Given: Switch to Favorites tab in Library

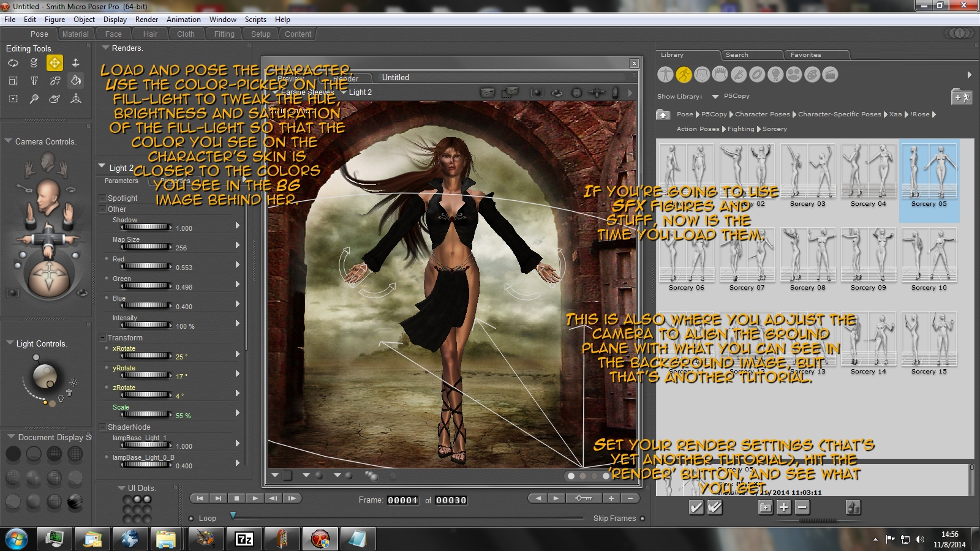Looking at the screenshot, I should pyautogui.click(x=805, y=55).
